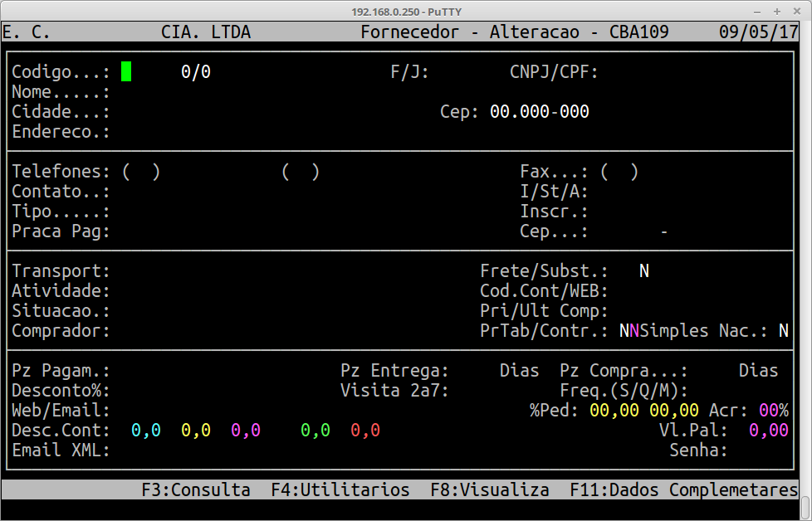Click the 0/0 counter next to Codigo
The image size is (812, 521).
point(196,72)
